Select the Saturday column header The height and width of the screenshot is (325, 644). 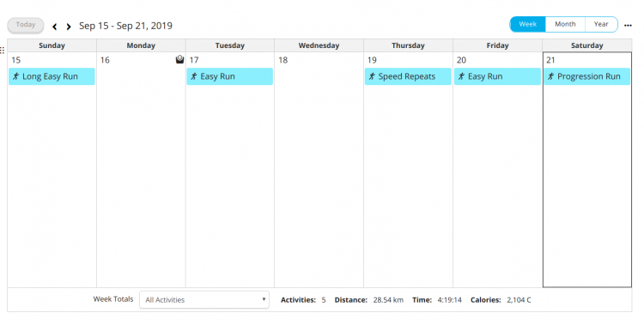click(587, 45)
